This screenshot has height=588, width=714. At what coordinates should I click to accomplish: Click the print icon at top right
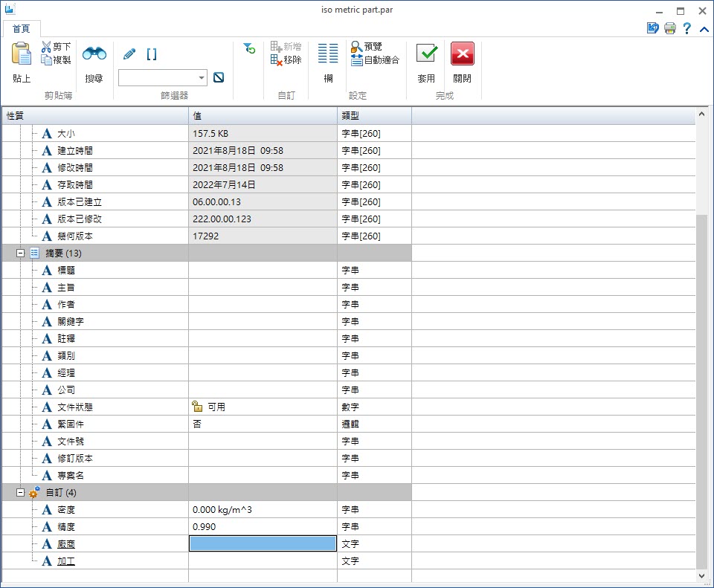(670, 29)
